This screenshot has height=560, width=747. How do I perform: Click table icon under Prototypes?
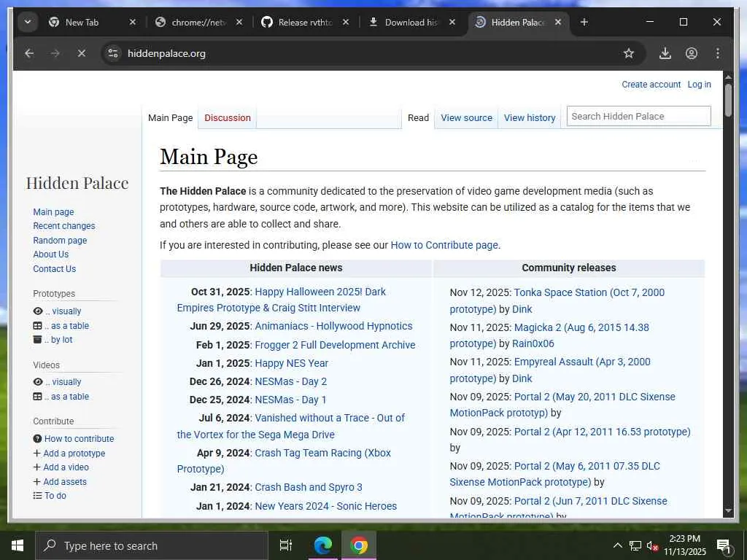click(x=38, y=326)
